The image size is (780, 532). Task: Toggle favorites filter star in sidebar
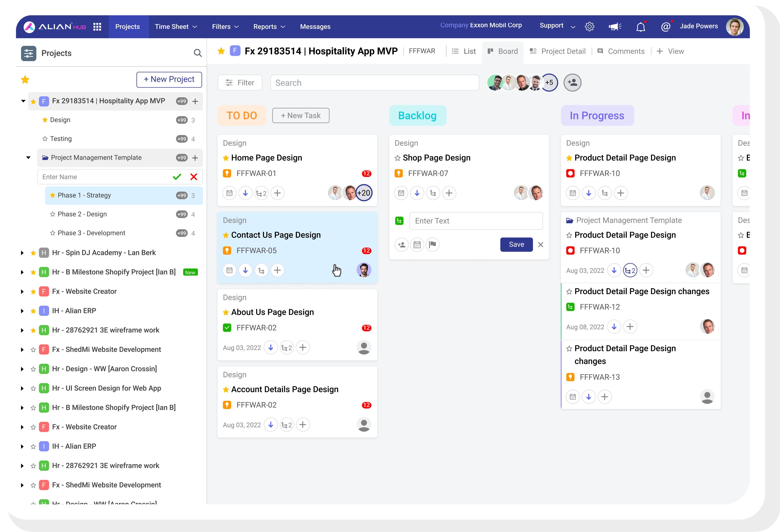click(x=25, y=80)
